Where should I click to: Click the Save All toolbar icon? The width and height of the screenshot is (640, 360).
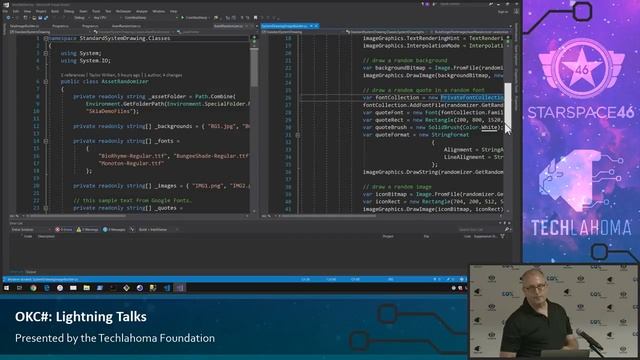[x=46, y=18]
